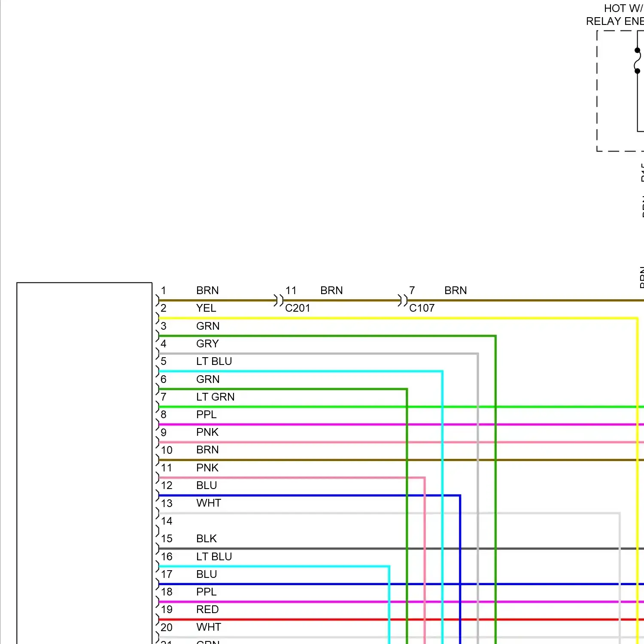Select the LT BLU label at pin 5
Image resolution: width=644 pixels, height=644 pixels.
click(x=214, y=361)
